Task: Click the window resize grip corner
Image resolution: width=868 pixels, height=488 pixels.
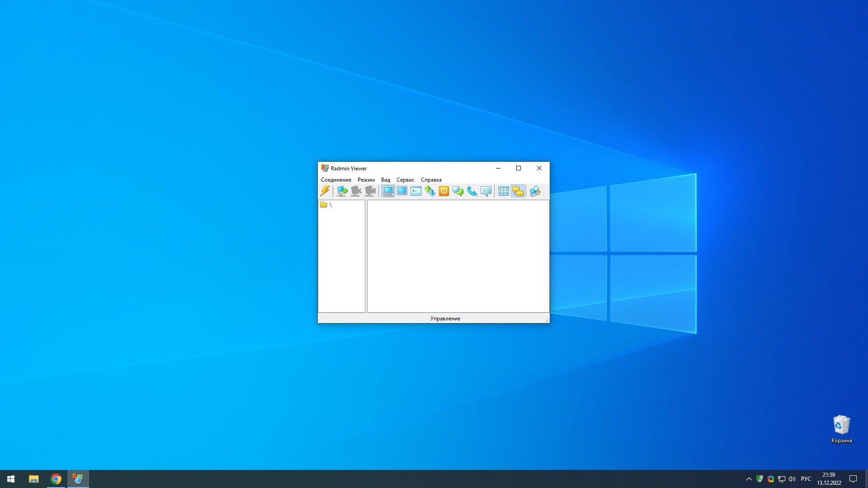Action: pos(547,320)
